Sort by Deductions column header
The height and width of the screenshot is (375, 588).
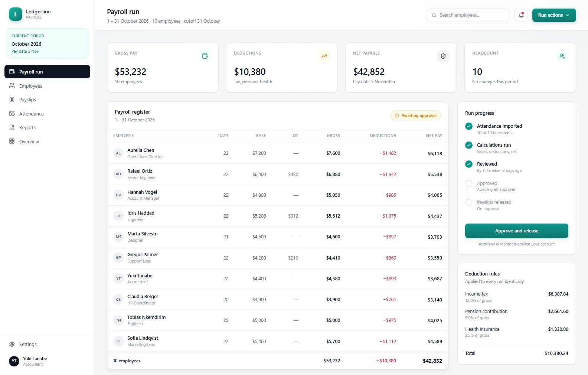click(383, 136)
